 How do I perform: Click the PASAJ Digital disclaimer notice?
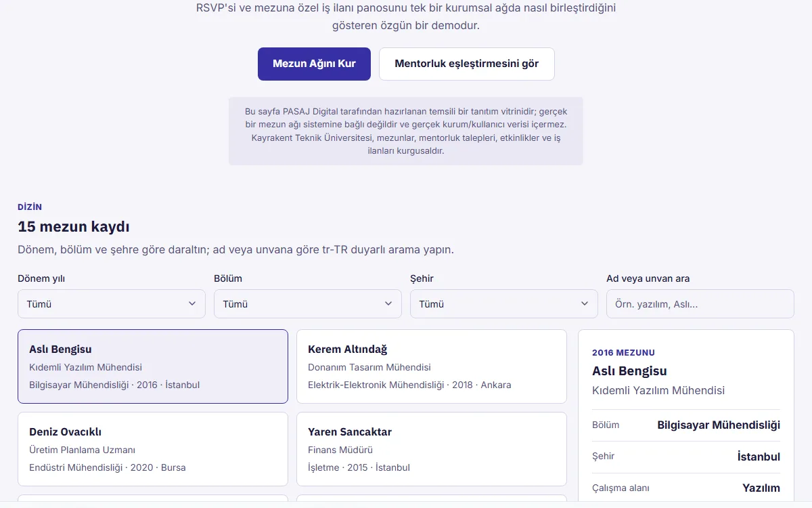[x=406, y=131]
